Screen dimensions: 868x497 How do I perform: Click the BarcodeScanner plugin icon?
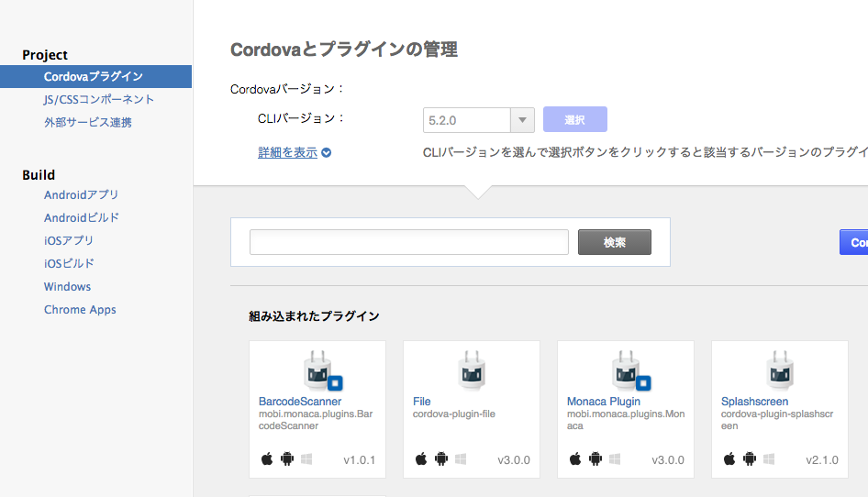tap(322, 370)
